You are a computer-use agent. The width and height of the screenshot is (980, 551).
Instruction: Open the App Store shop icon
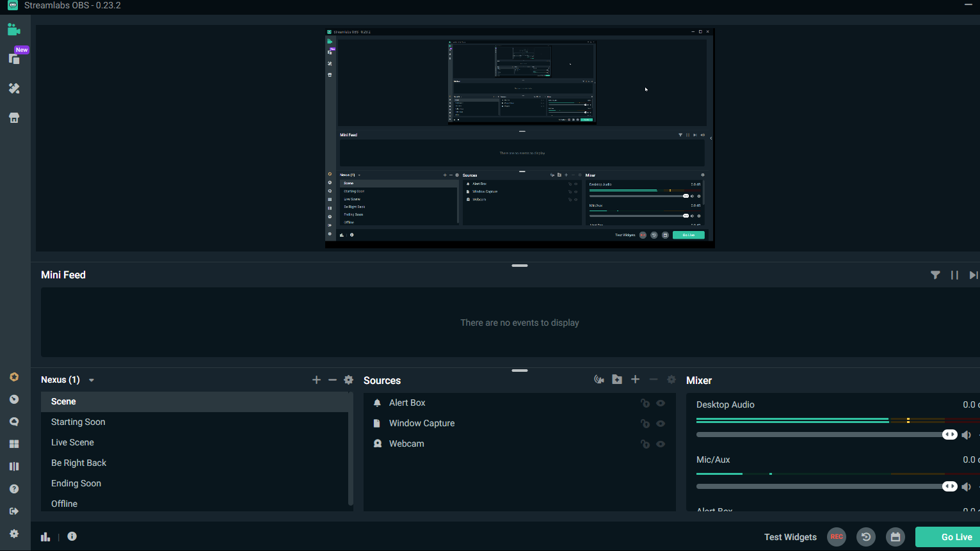point(14,118)
